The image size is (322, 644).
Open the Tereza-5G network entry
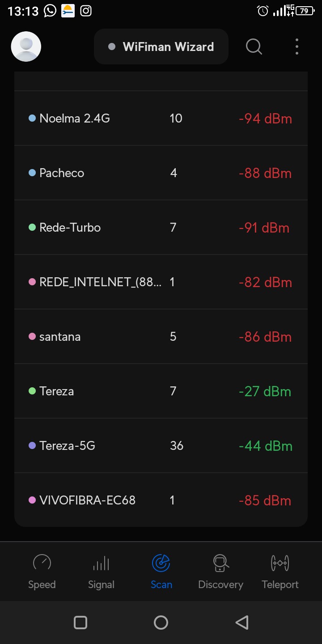coord(161,446)
